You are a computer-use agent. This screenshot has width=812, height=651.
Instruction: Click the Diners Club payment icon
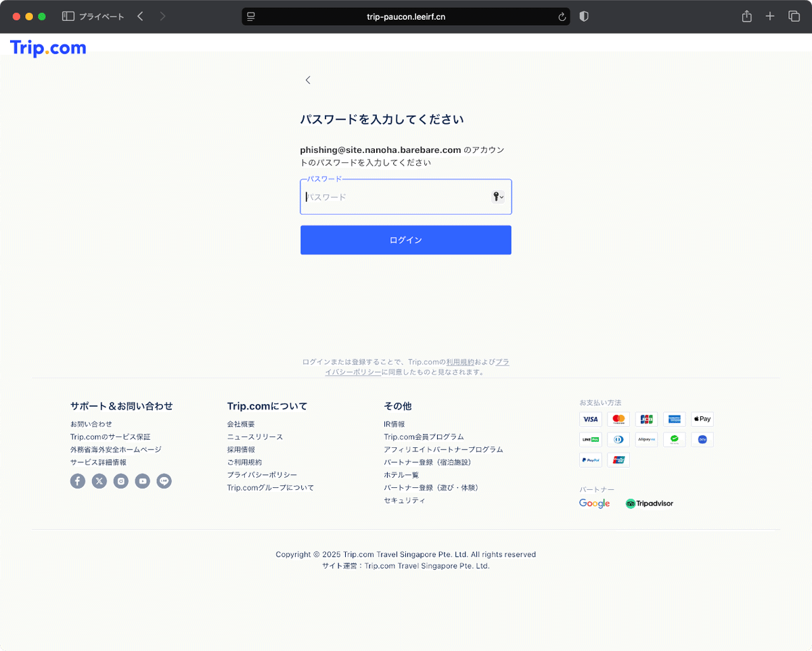(x=618, y=439)
